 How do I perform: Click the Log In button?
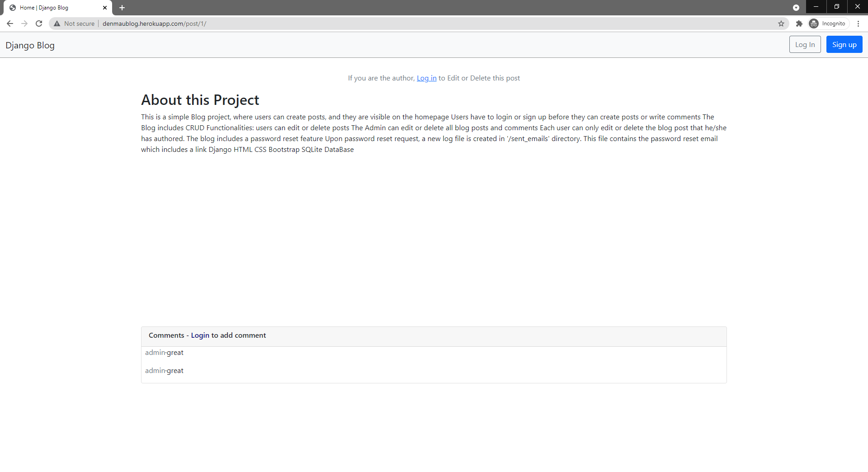(x=804, y=44)
